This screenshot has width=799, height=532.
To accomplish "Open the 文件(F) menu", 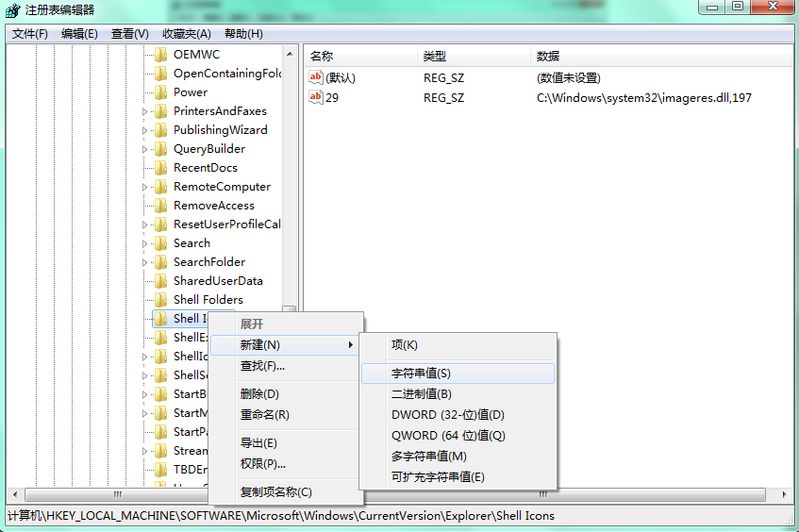I will [x=30, y=34].
